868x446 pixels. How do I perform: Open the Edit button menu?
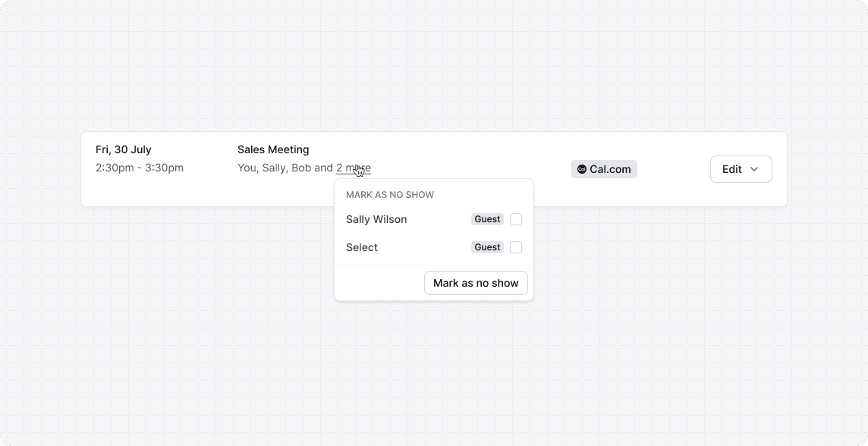741,169
